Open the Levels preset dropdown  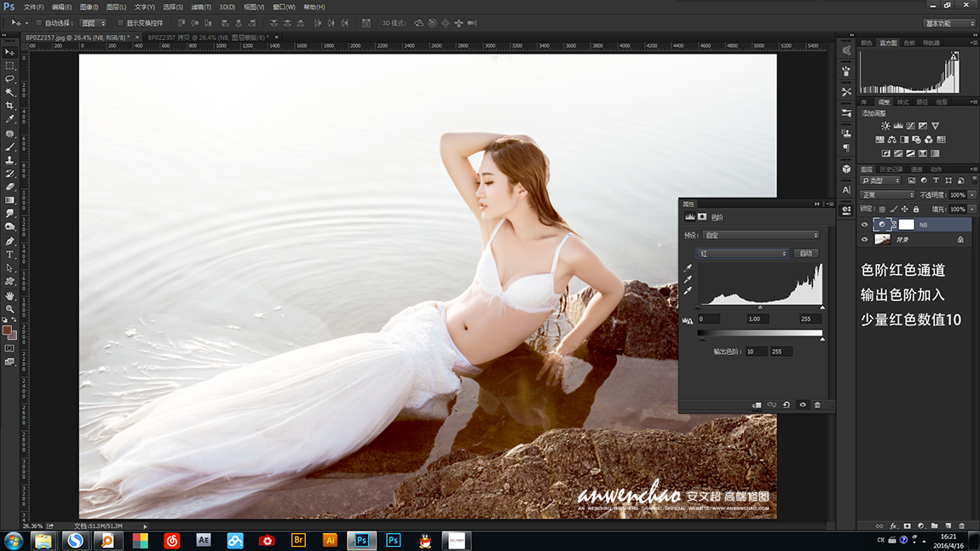point(761,235)
